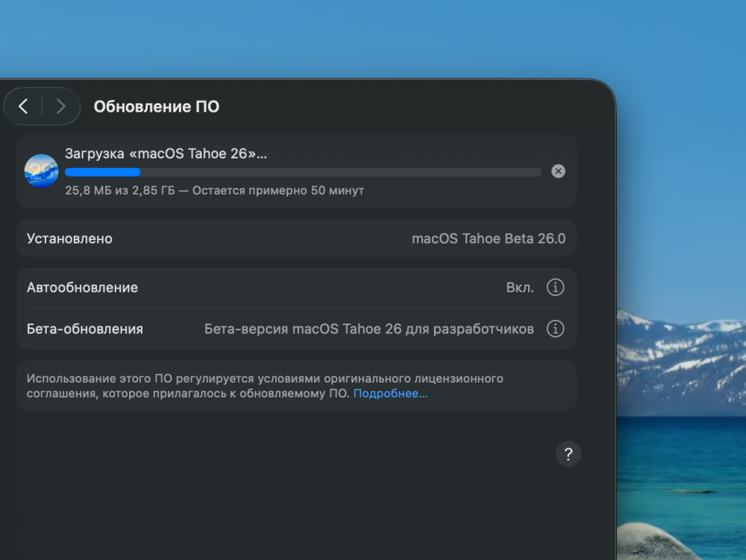
Task: Open help with the question mark button
Action: (568, 454)
